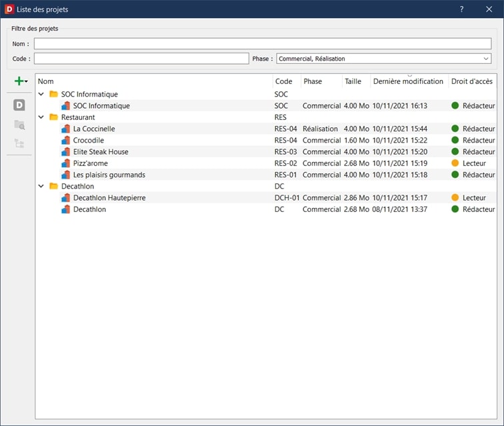
Task: Sort by Droit d'accès column header
Action: click(x=472, y=81)
